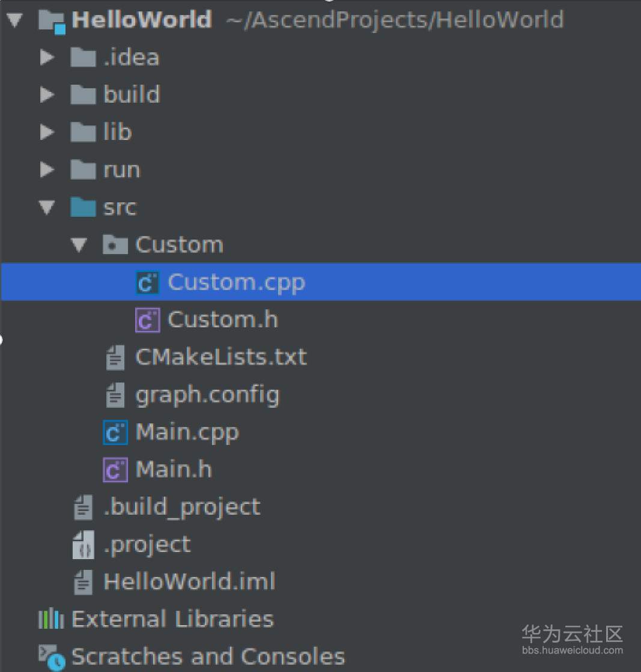Click the External Libraries bar-chart icon

(50, 619)
